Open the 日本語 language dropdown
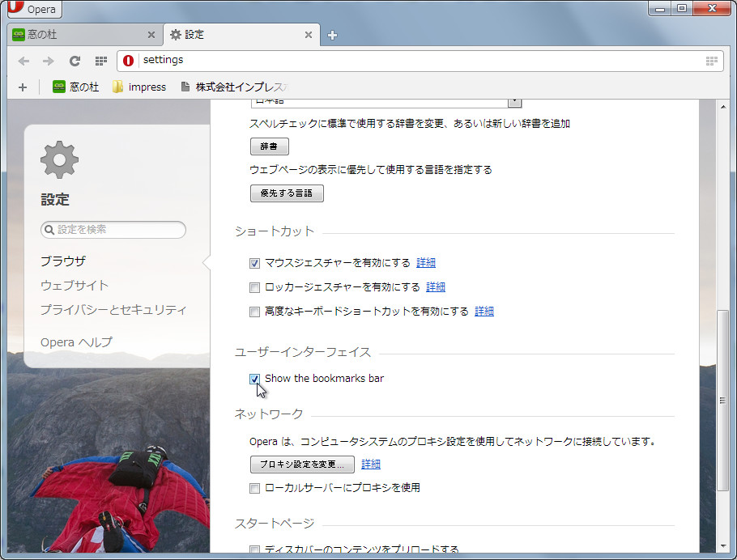Image resolution: width=737 pixels, height=560 pixels. [x=513, y=99]
